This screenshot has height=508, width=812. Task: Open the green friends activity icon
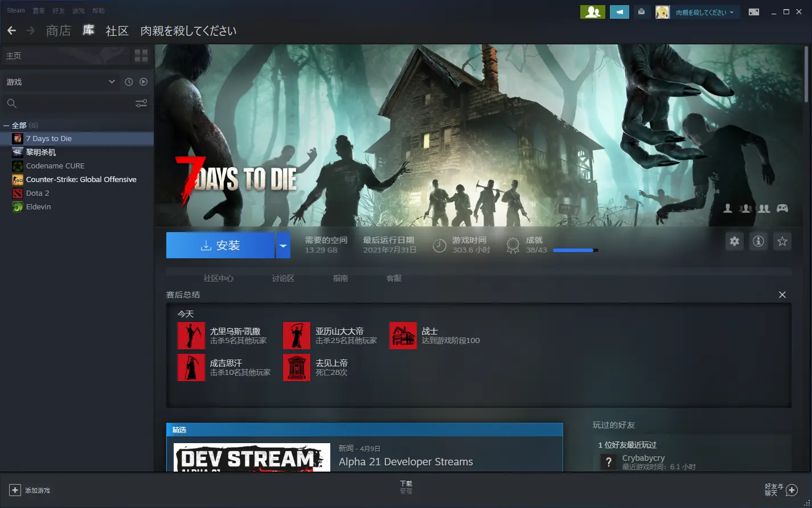point(592,12)
